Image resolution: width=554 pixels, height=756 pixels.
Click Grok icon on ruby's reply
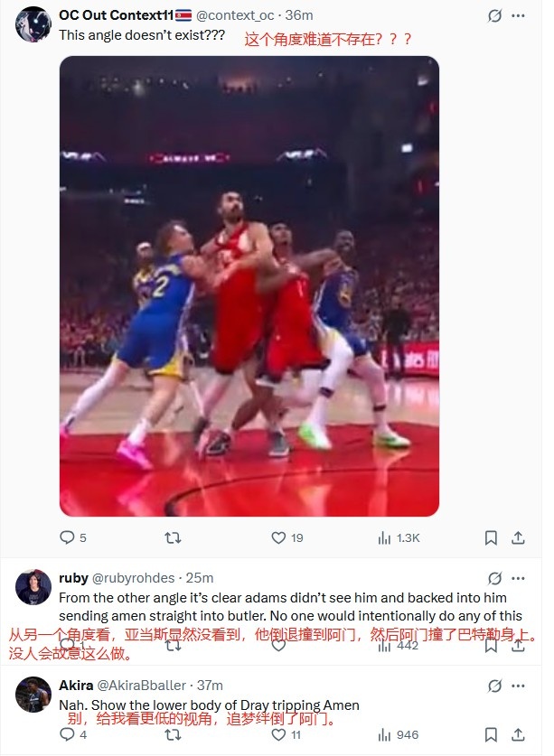[x=494, y=578]
